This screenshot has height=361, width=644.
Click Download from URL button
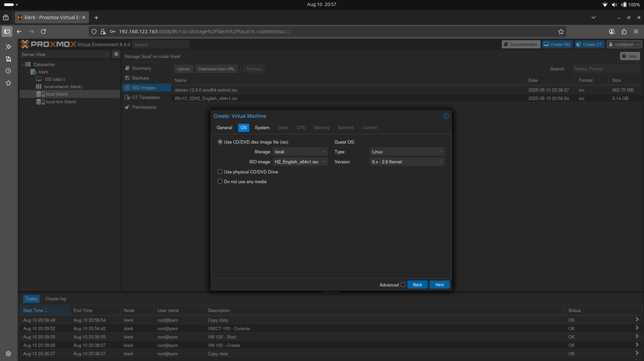click(x=216, y=69)
